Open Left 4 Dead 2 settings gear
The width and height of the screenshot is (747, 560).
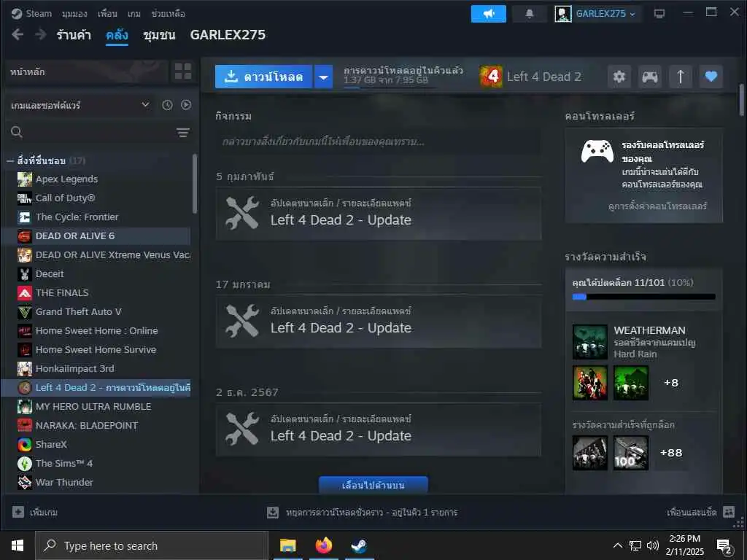(619, 76)
